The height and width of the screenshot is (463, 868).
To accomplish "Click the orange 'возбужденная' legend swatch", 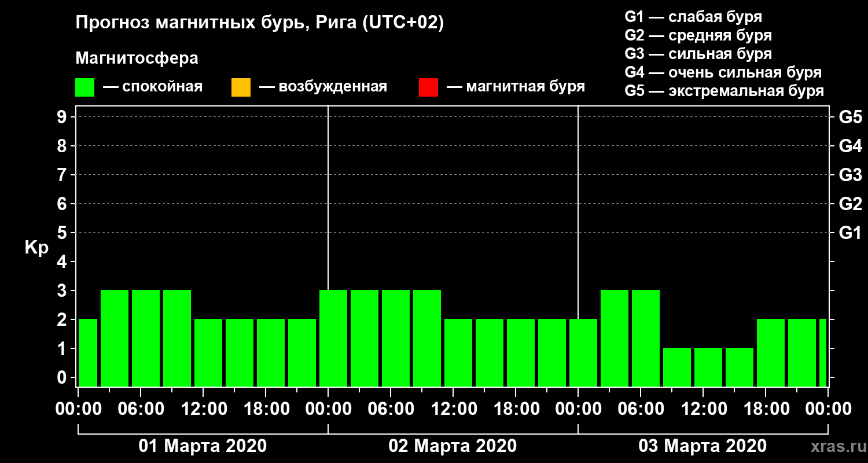I will [x=241, y=87].
